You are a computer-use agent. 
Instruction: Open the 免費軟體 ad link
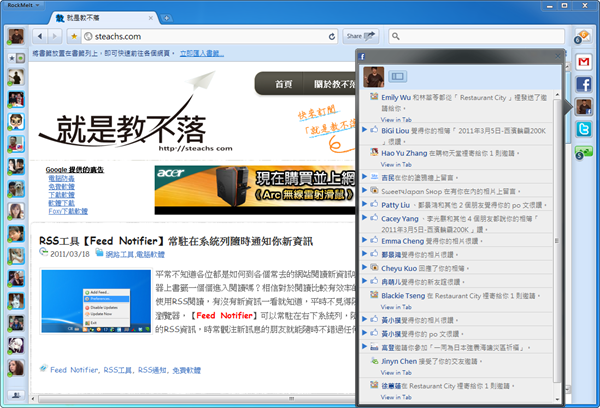[62, 187]
